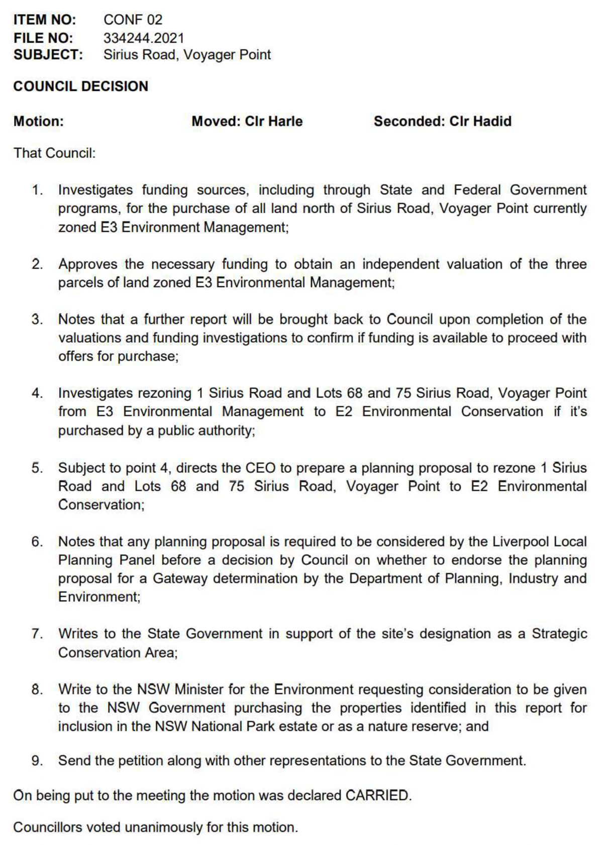The height and width of the screenshot is (845, 616).
Task: Select subject 'Sirius Road, Voyager Point'
Action: point(187,55)
